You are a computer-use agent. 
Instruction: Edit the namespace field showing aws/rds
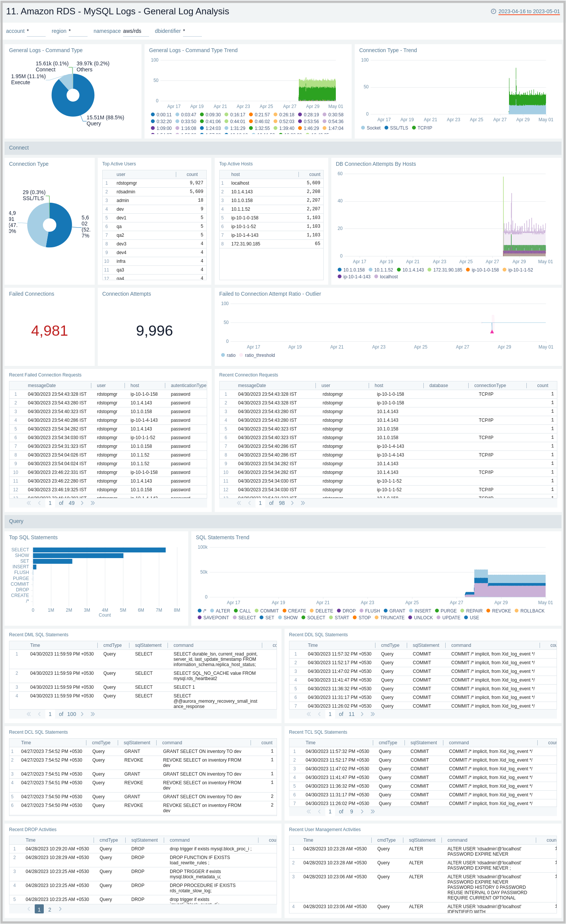pyautogui.click(x=135, y=31)
